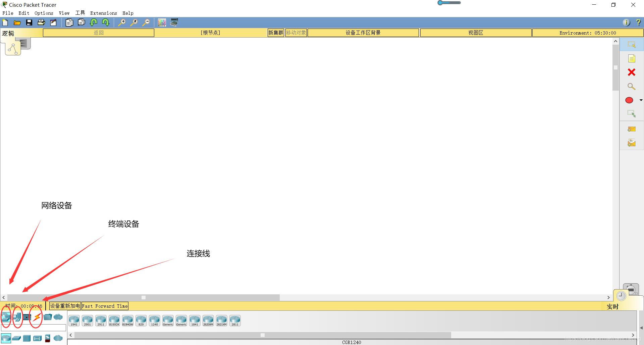644x345 pixels.
Task: Pick the 819IOX router device
Action: coord(114,321)
